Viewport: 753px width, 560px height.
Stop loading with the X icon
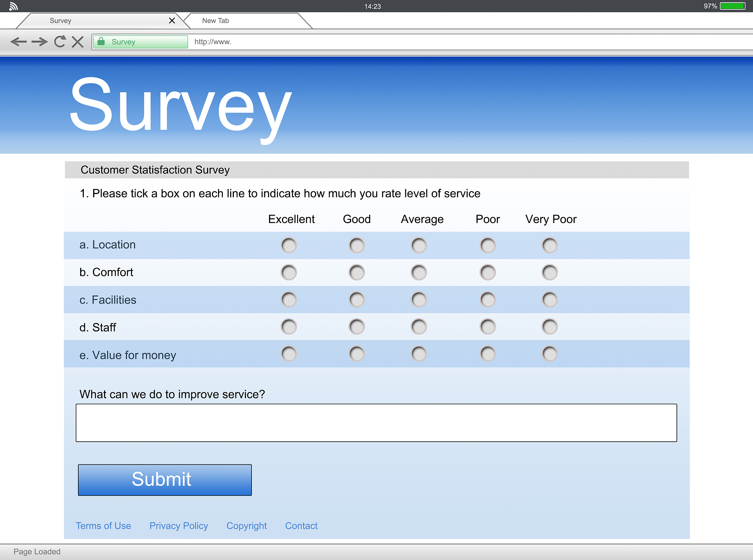pos(78,42)
